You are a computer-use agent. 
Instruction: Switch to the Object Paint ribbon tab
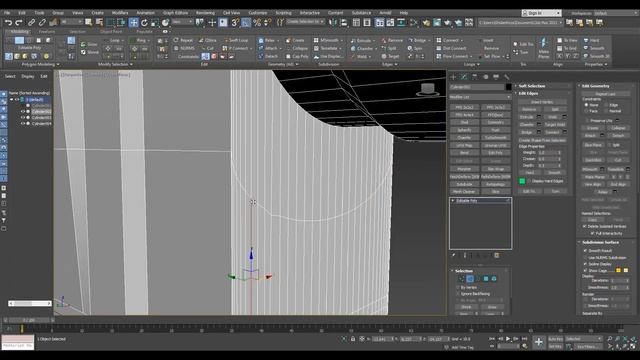[111, 31]
